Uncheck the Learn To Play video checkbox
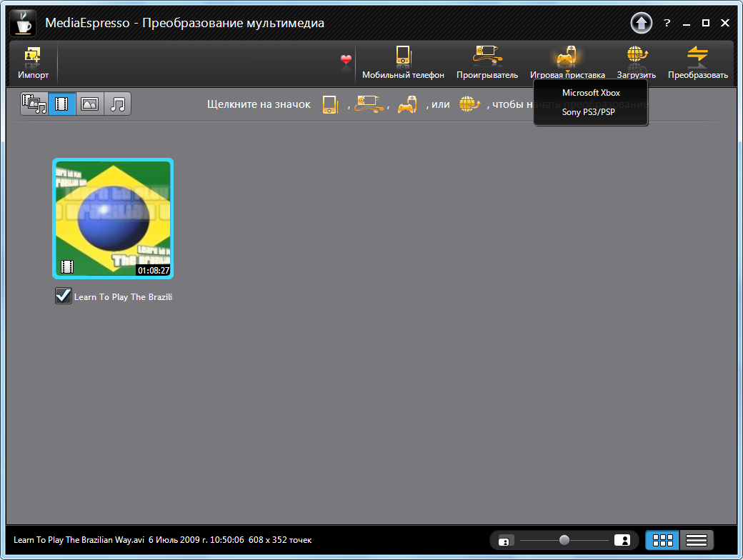This screenshot has width=743, height=560. 64,296
